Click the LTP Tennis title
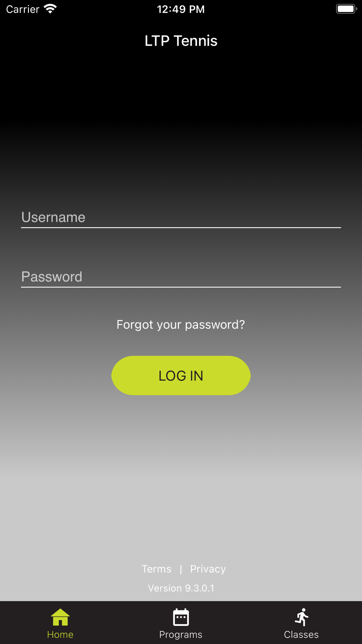Screen dimensions: 362x644 point(181,41)
